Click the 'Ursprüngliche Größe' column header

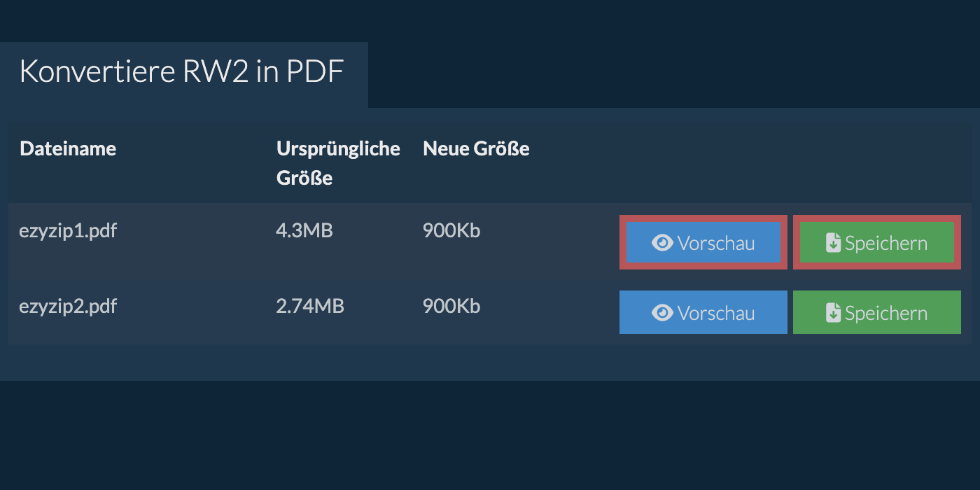pos(338,162)
